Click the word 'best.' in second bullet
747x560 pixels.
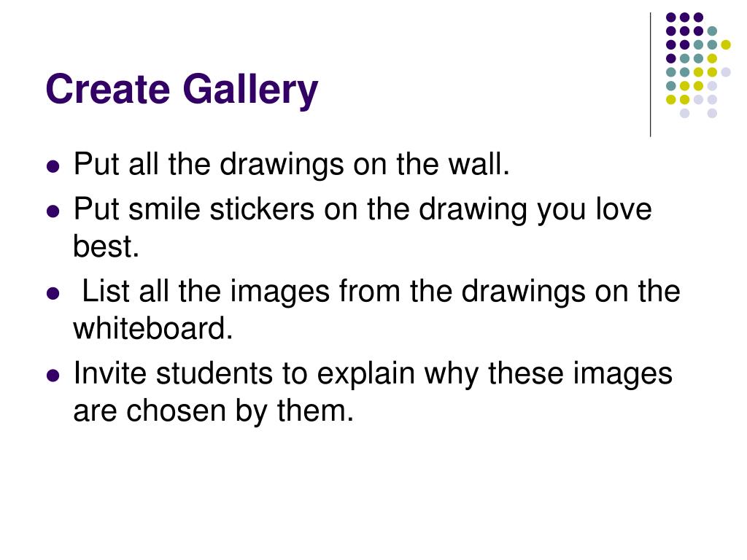[x=107, y=246]
